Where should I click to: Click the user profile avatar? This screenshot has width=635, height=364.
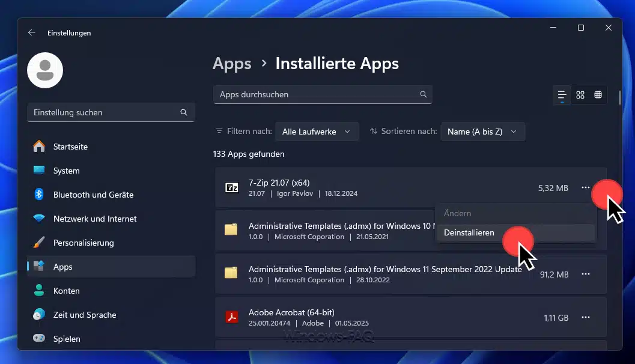click(x=45, y=70)
